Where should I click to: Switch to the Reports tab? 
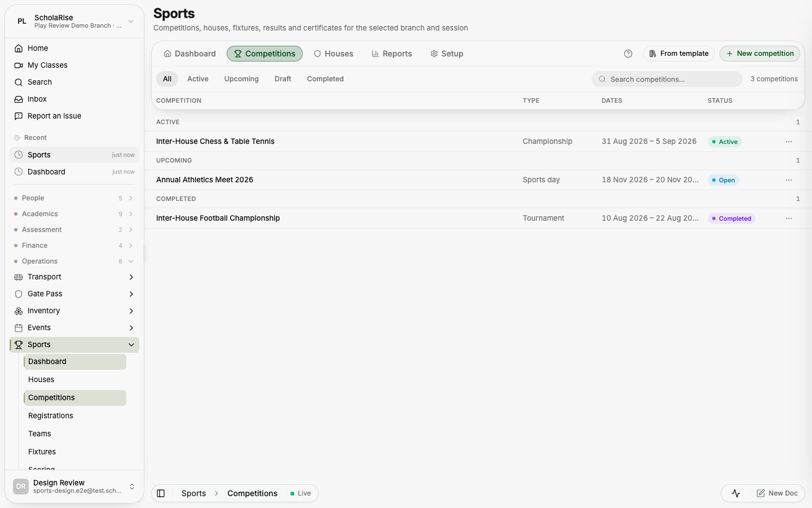[391, 54]
